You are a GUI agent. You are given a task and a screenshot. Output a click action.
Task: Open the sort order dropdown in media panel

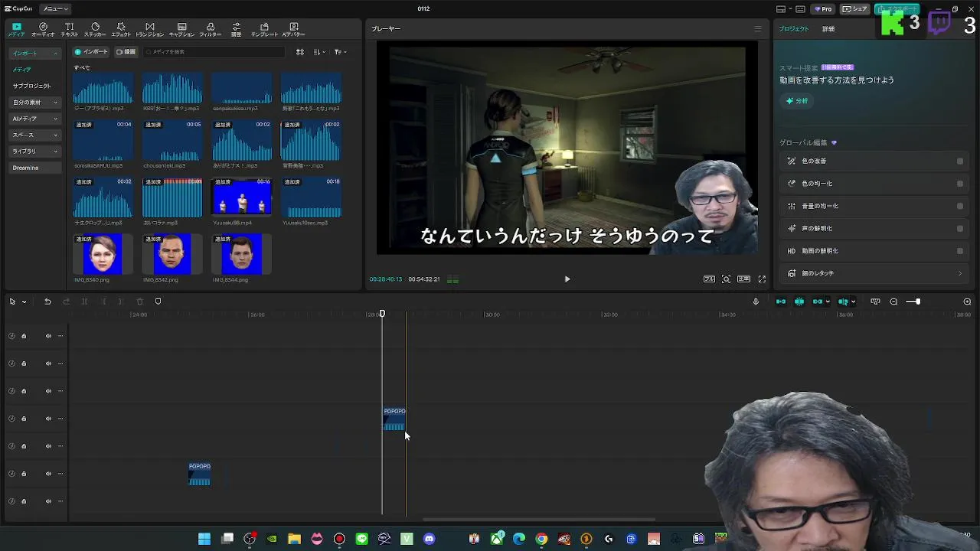coord(319,52)
